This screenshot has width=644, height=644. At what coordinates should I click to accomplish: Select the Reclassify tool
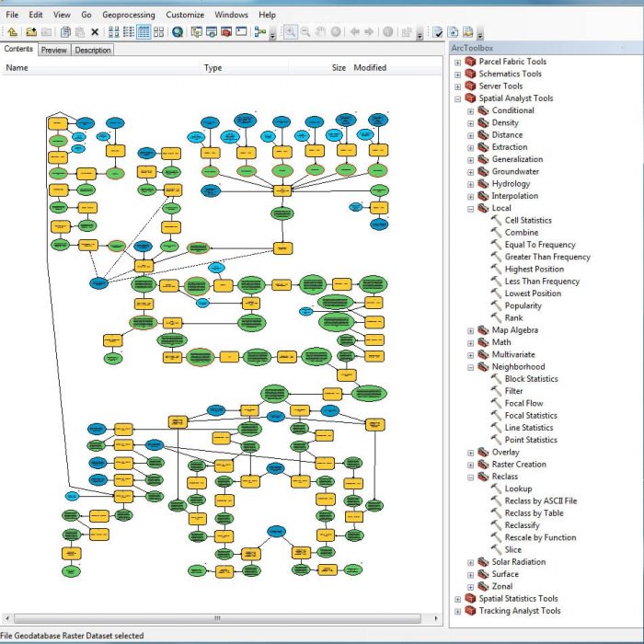(522, 525)
